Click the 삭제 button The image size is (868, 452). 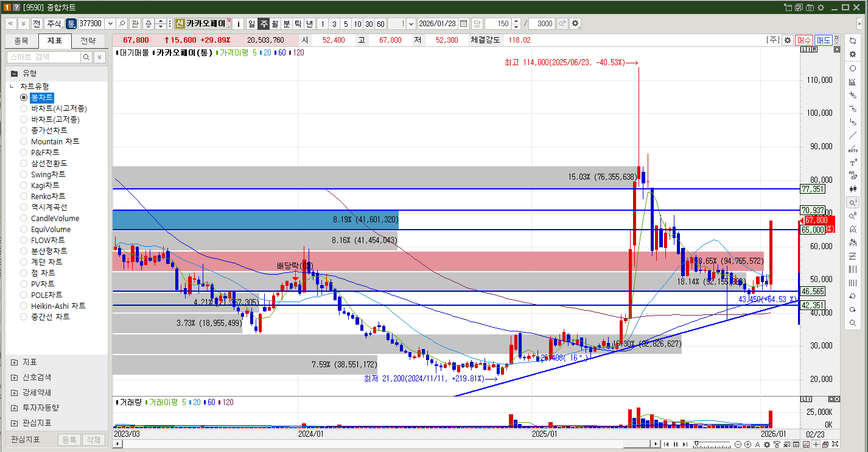(93, 439)
